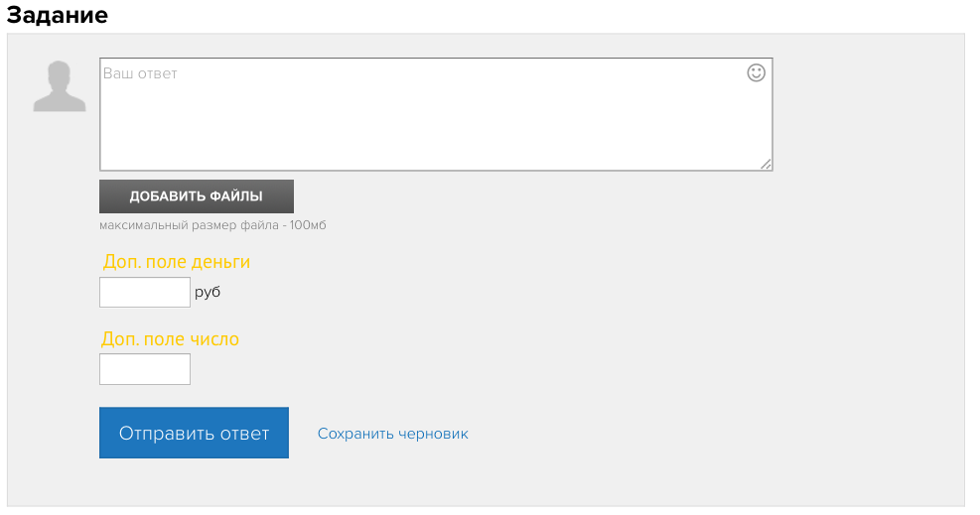Submit with 'Отправить ответ' button

pyautogui.click(x=194, y=433)
